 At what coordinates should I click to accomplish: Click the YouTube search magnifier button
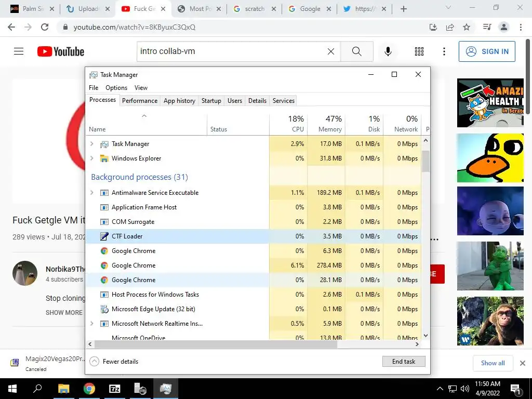tap(356, 51)
